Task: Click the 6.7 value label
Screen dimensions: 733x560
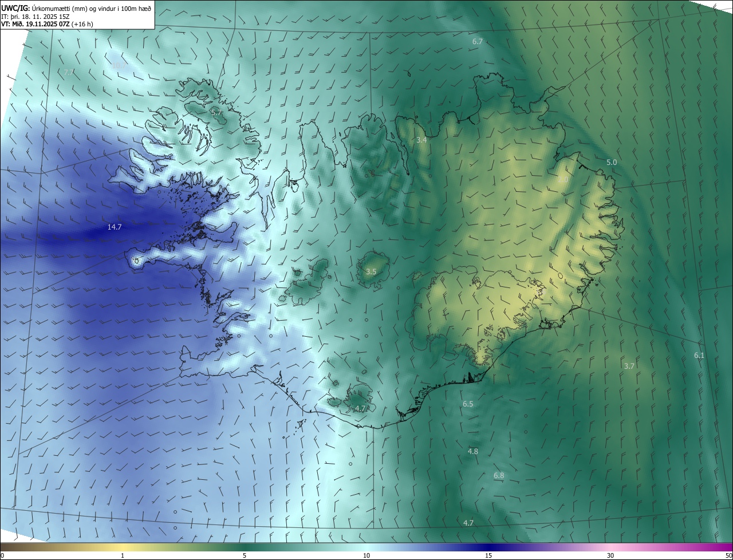Action: pos(478,42)
